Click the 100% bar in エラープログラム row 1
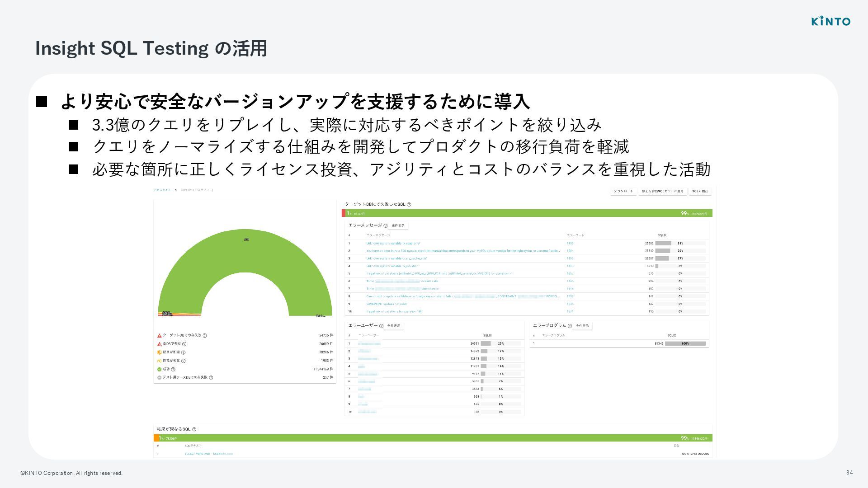Viewport: 868px width, 488px height. pos(685,343)
